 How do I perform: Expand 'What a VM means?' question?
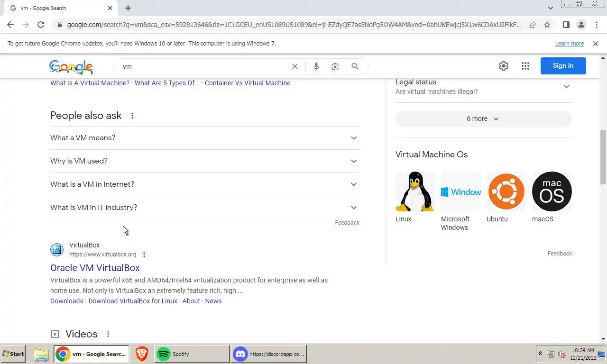[x=205, y=138]
